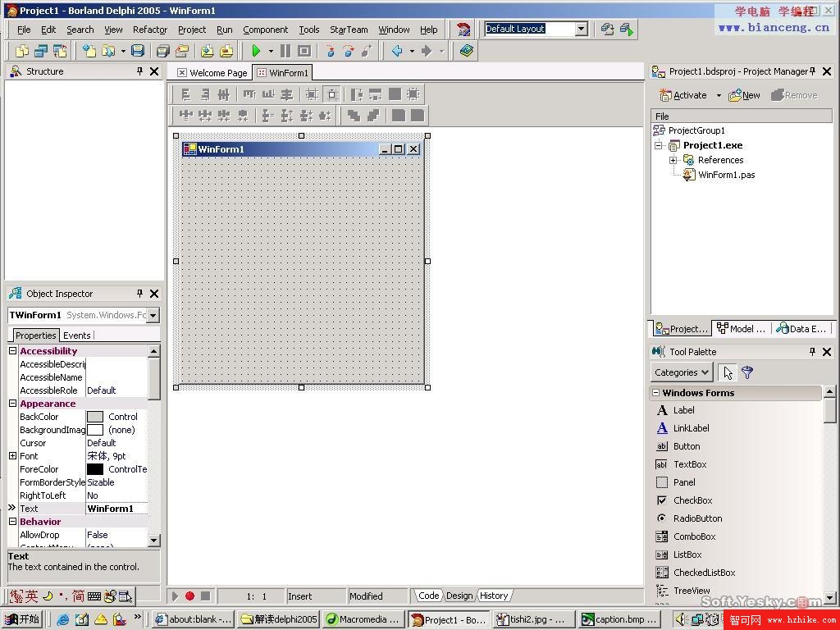Click the macro play triangle in status bar

(175, 596)
